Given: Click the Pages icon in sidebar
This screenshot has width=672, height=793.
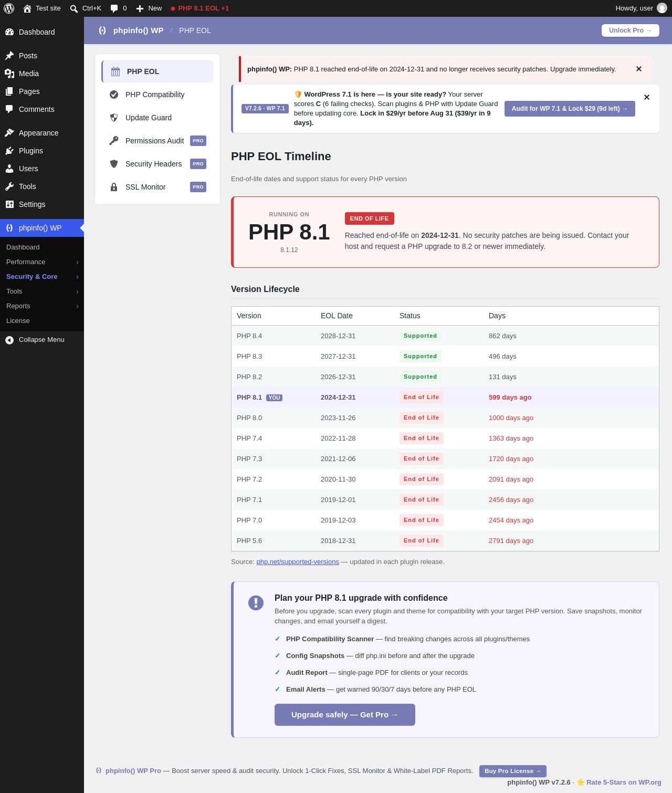Looking at the screenshot, I should click(9, 91).
